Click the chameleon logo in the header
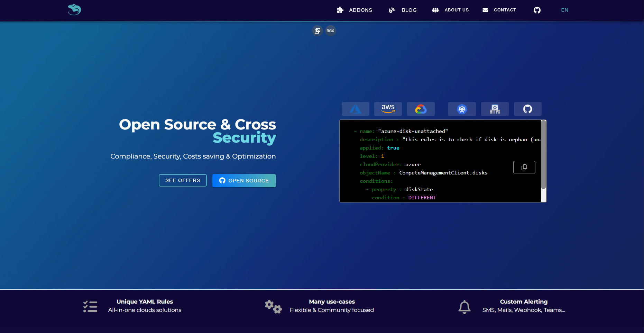This screenshot has height=333, width=644. [74, 10]
